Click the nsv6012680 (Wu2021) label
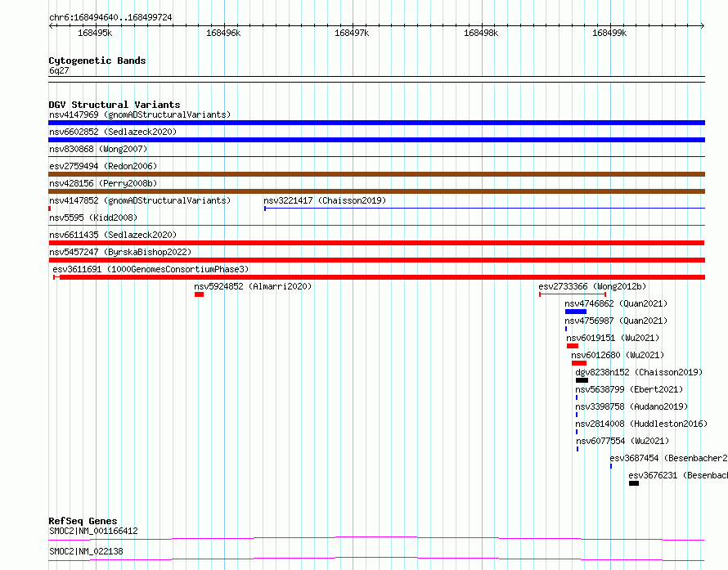728x570 pixels. point(618,355)
